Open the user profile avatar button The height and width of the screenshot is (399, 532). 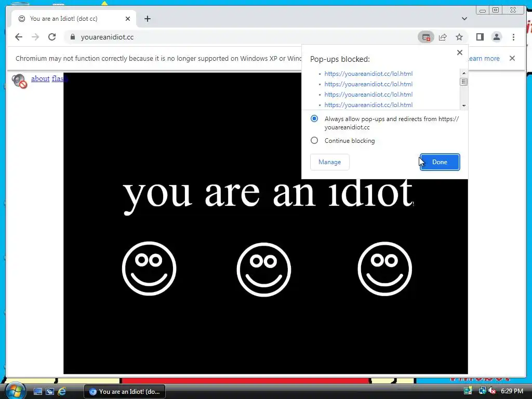[x=496, y=37]
